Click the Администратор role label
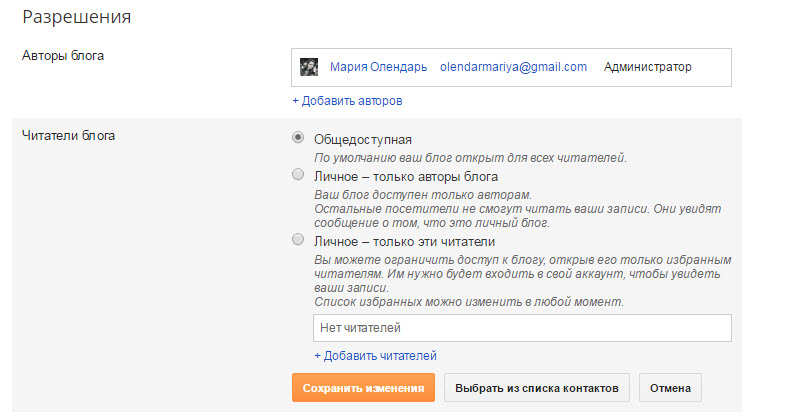This screenshot has width=791, height=418. (x=647, y=67)
